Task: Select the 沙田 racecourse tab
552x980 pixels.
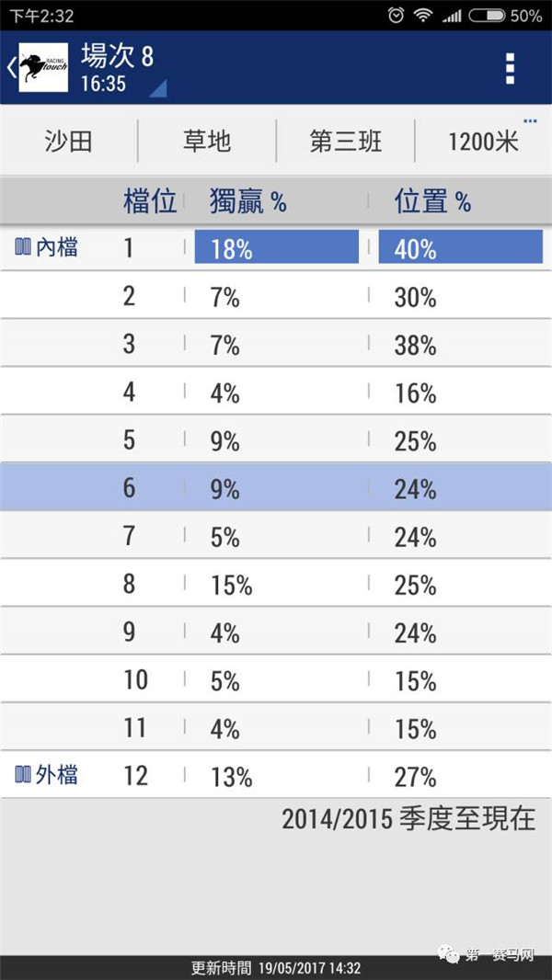Action: [x=68, y=142]
